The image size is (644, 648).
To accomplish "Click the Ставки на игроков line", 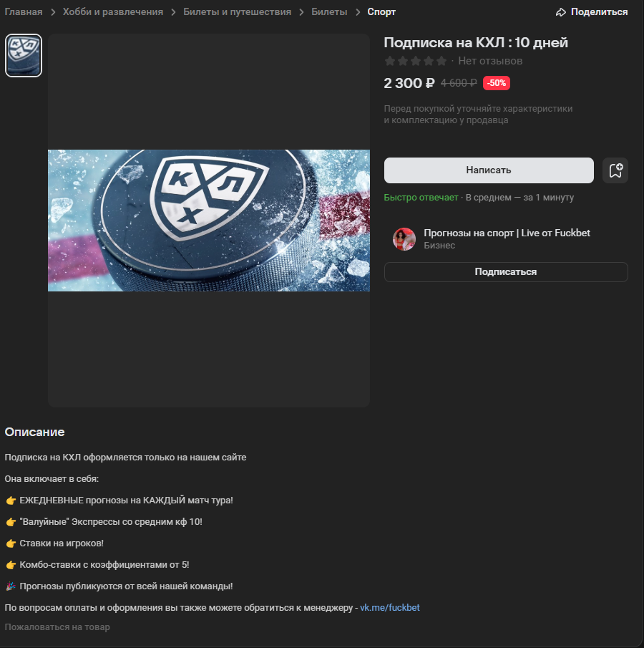I will coord(54,543).
